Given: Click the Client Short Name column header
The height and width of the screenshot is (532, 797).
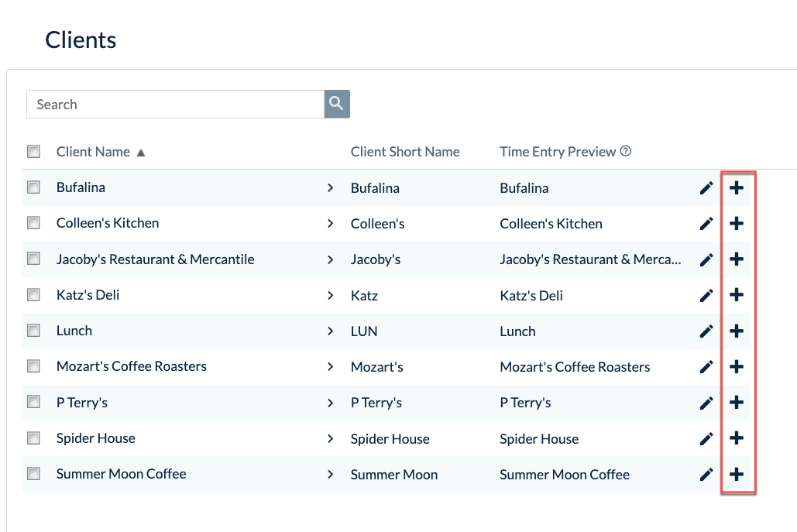Looking at the screenshot, I should point(405,152).
